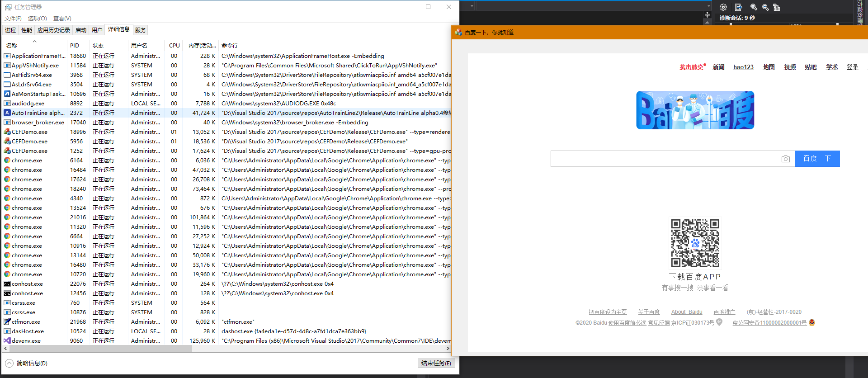
Task: Zoom out on the diagnostics timeline
Action: (x=765, y=7)
